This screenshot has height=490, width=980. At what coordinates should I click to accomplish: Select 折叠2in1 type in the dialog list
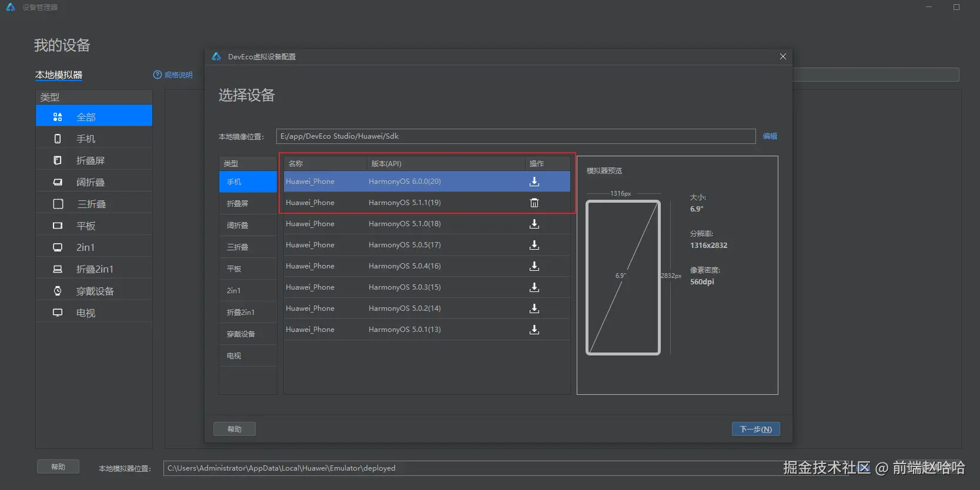coord(248,312)
